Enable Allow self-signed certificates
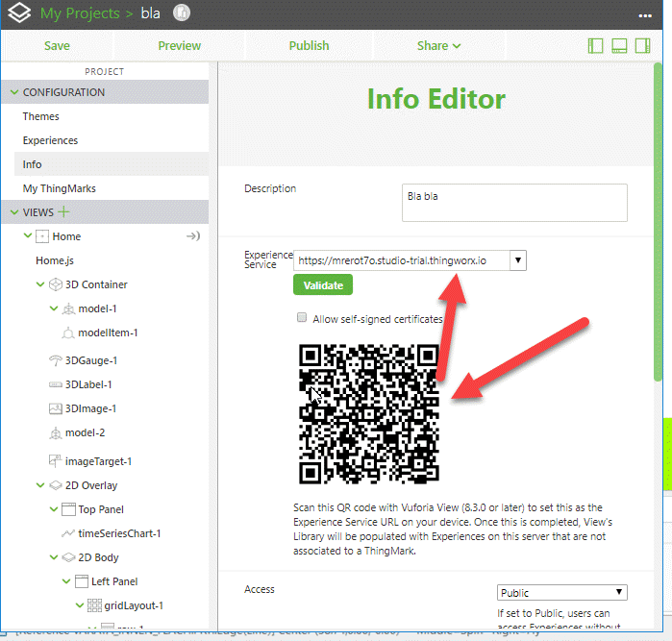The image size is (672, 641). (x=302, y=318)
